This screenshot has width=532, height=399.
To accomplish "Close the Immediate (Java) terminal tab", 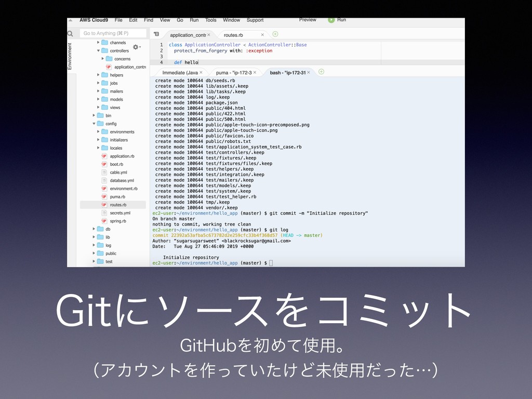I will (201, 73).
